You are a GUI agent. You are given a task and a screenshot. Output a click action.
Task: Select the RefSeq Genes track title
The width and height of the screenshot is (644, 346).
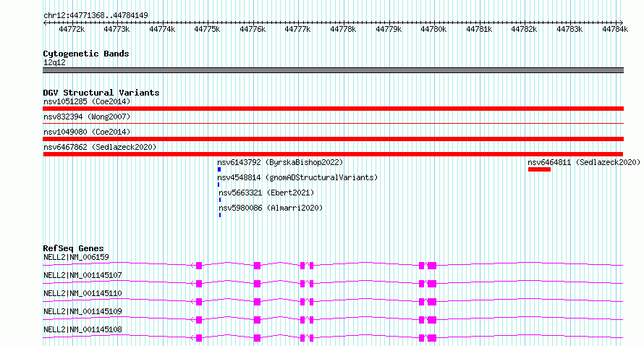coord(73,248)
